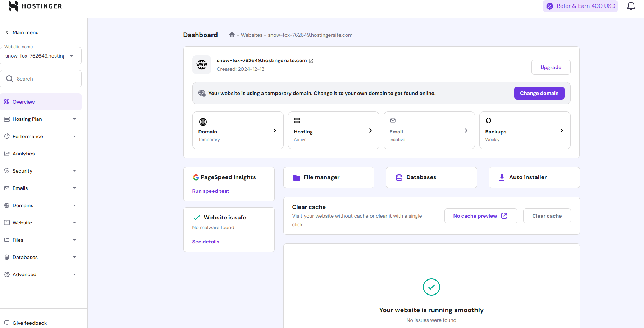The height and width of the screenshot is (328, 644).
Task: Click the Clear cache button
Action: (547, 216)
